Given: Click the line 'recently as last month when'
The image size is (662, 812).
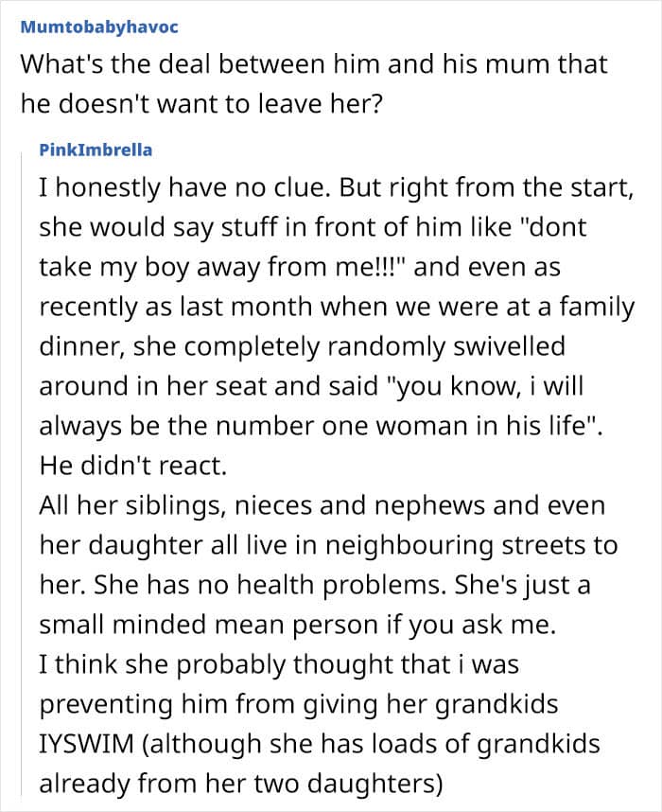Looking at the screenshot, I should [337, 307].
